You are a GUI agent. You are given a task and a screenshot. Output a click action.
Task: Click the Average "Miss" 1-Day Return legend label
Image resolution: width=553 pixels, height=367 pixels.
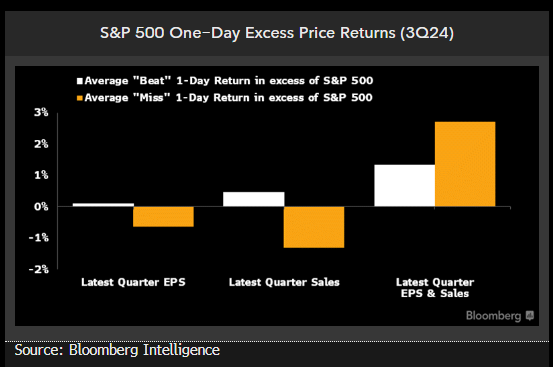tap(228, 98)
